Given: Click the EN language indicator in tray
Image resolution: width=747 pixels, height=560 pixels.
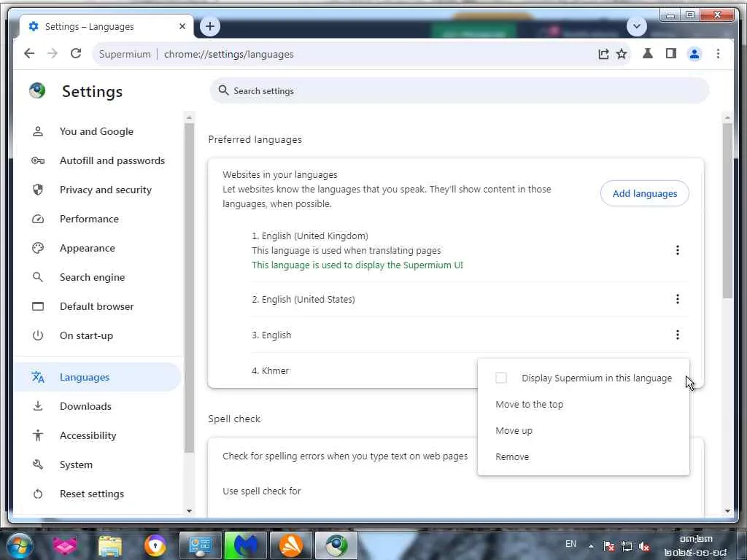Looking at the screenshot, I should (x=570, y=544).
